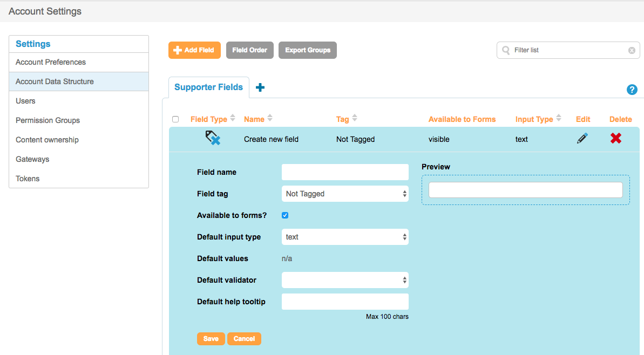Screen dimensions: 644x355
Task: Expand the Default input type dropdown
Action: [345, 237]
